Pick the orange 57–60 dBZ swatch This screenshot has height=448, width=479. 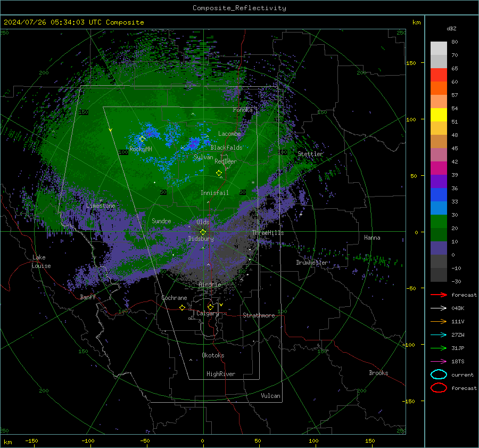[x=439, y=88]
